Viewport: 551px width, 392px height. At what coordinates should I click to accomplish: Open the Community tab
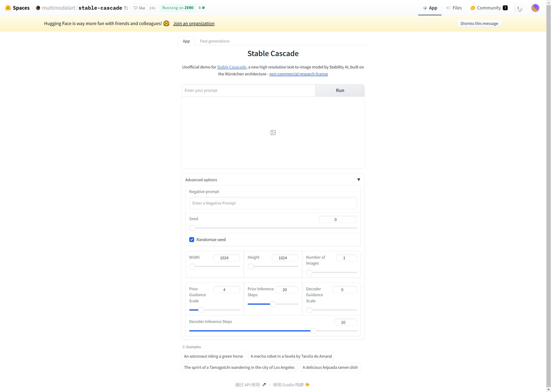pos(489,8)
